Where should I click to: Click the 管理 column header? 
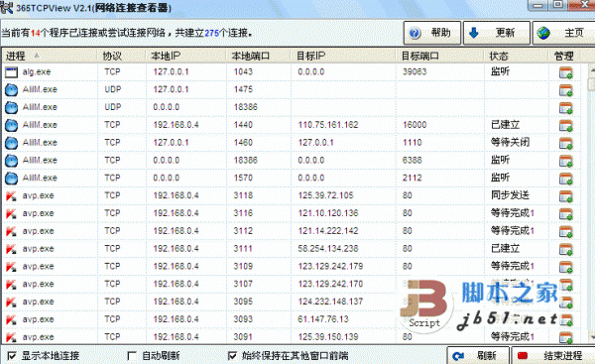click(564, 57)
